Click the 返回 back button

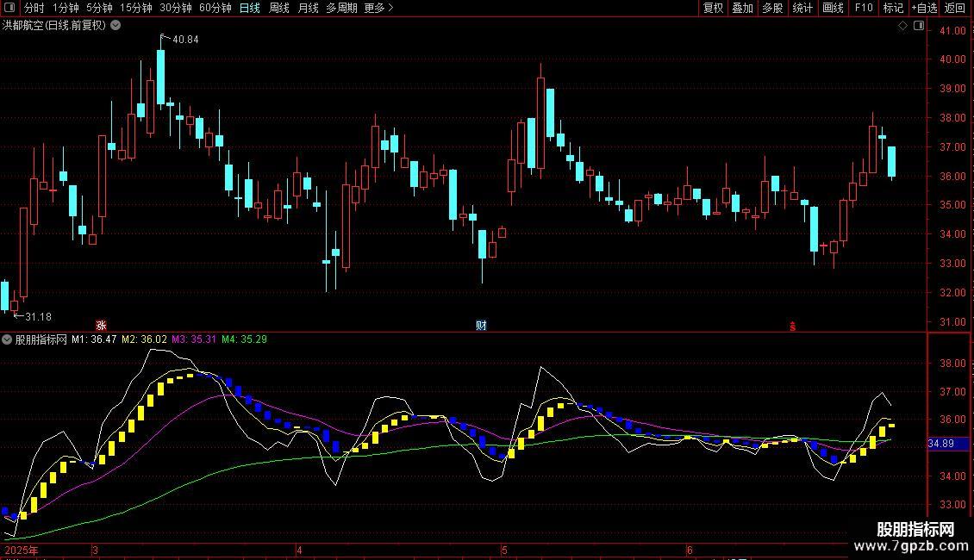(x=955, y=8)
